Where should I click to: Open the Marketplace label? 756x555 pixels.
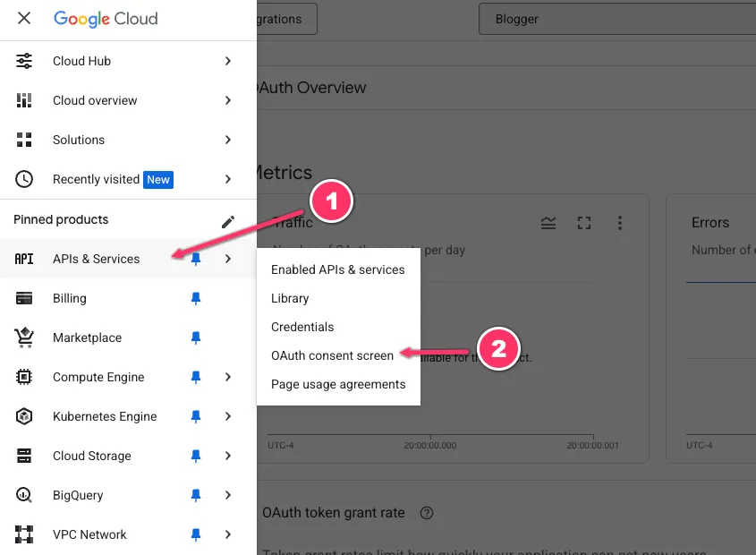(88, 337)
